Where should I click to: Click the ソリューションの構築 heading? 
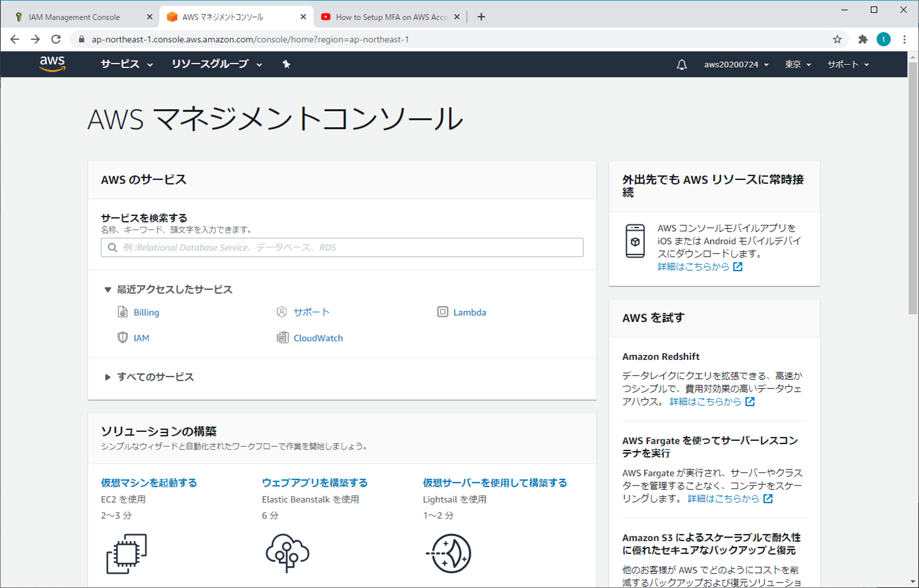tap(159, 431)
